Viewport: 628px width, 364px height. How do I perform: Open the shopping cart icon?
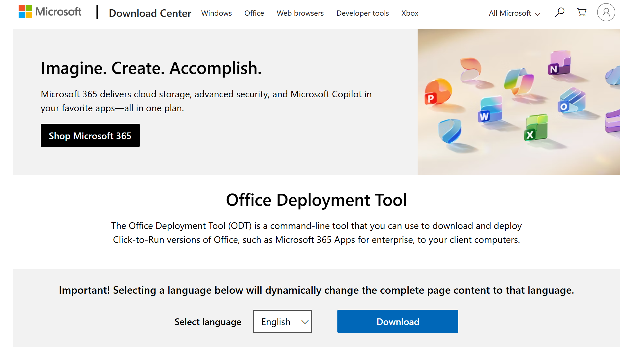click(x=582, y=12)
